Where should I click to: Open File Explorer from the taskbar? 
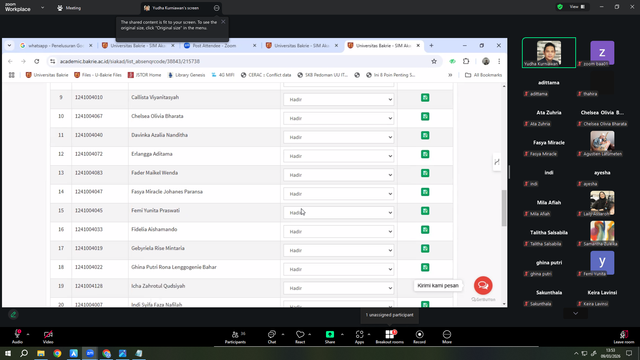click(41, 353)
